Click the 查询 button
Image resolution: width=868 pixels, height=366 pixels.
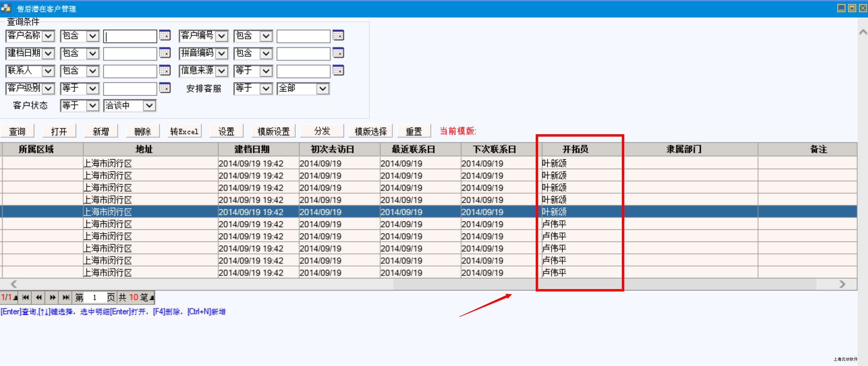coord(17,131)
